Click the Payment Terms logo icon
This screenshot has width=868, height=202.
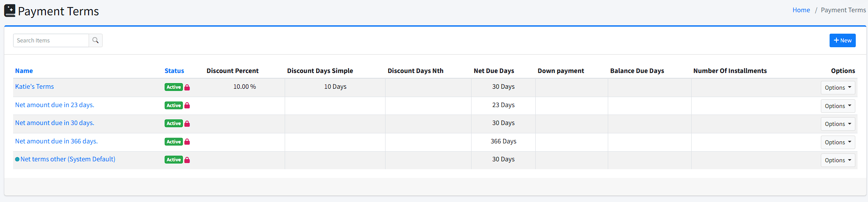click(x=10, y=10)
